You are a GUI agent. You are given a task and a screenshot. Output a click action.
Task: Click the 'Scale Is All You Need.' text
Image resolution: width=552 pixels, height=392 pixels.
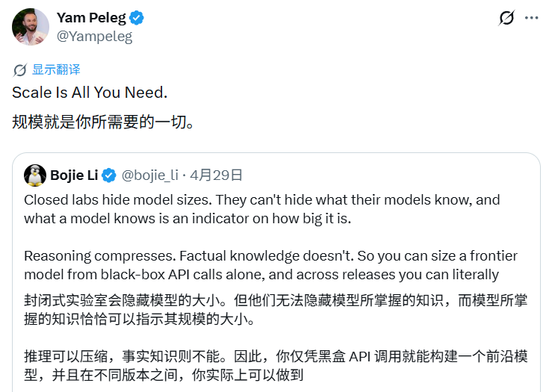click(90, 93)
